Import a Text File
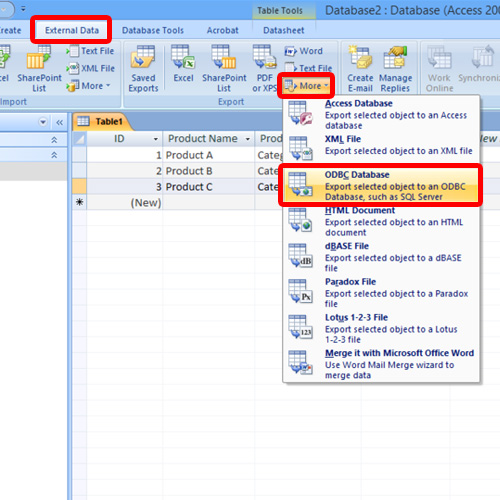 pyautogui.click(x=90, y=51)
